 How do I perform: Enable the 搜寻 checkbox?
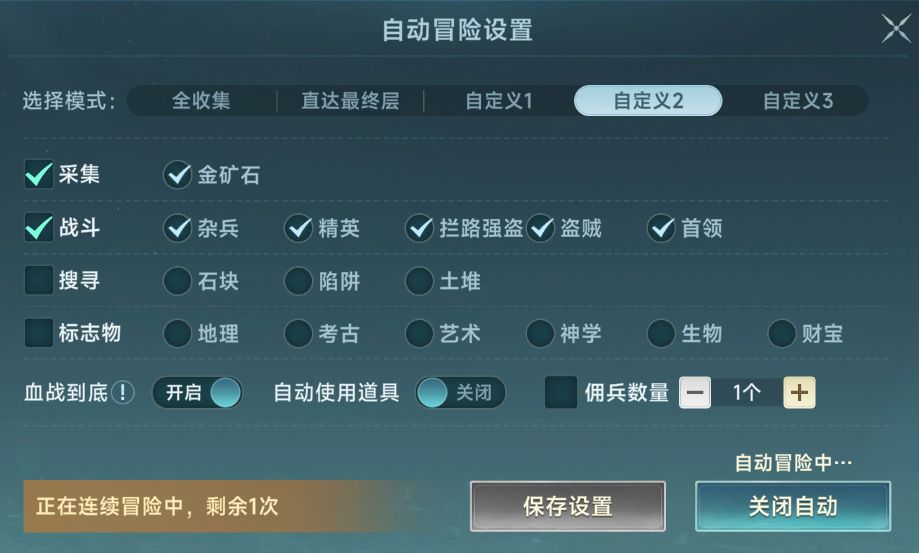click(38, 281)
